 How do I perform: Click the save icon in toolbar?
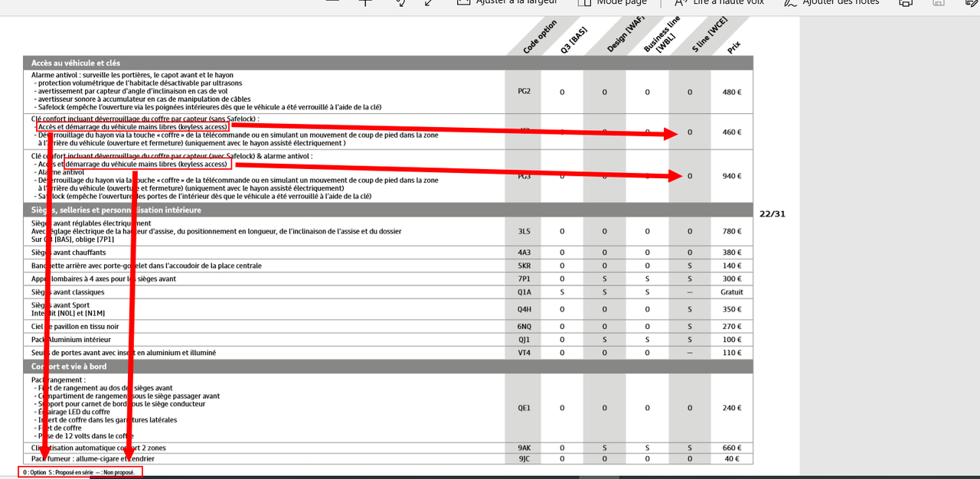pos(938,2)
